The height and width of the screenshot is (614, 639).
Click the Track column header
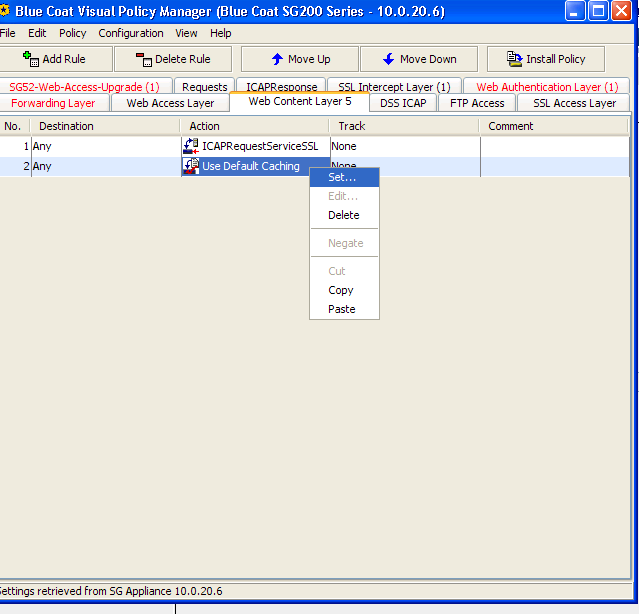pyautogui.click(x=404, y=126)
